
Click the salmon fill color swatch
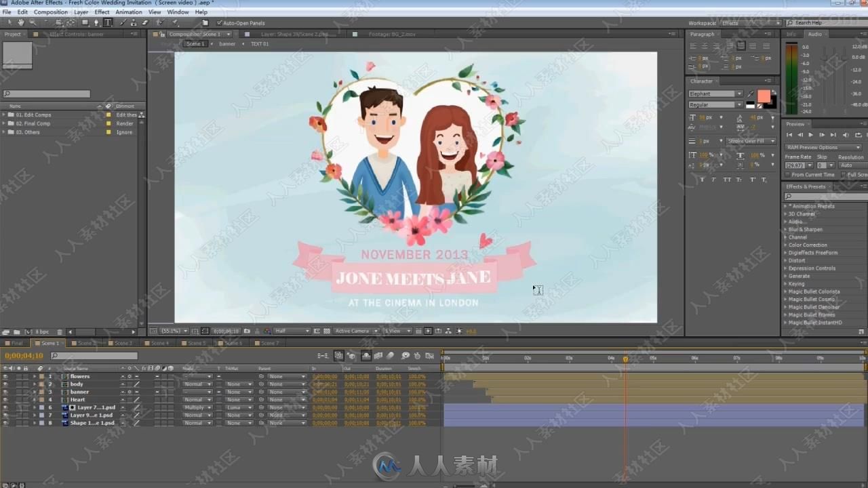(764, 96)
